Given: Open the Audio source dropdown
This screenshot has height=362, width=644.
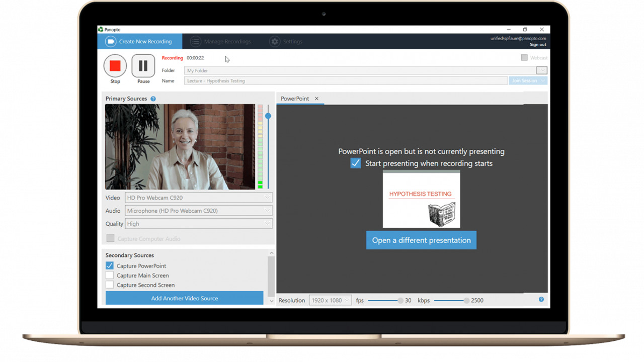Looking at the screenshot, I should point(198,211).
